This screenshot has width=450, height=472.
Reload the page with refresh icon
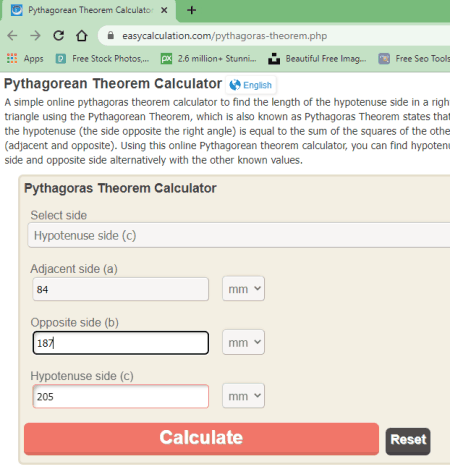click(59, 35)
